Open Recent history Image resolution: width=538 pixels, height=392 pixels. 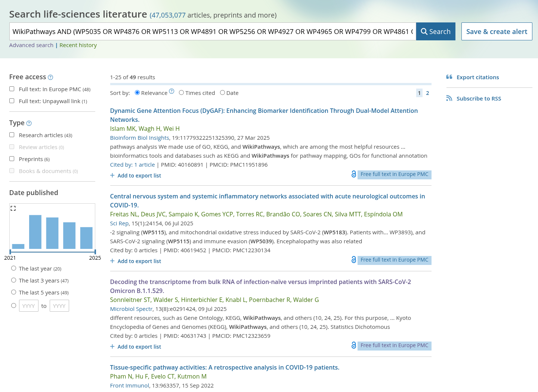click(x=78, y=45)
